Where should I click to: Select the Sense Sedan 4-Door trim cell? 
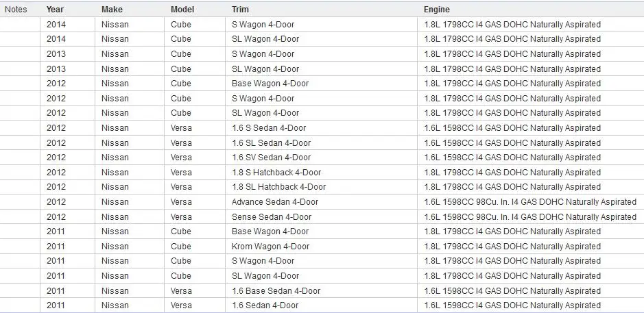(x=321, y=216)
